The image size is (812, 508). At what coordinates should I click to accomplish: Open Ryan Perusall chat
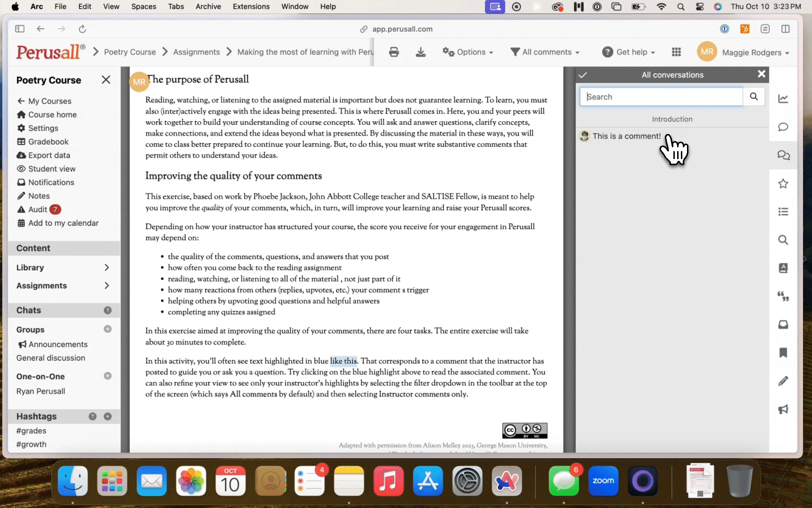(x=41, y=391)
